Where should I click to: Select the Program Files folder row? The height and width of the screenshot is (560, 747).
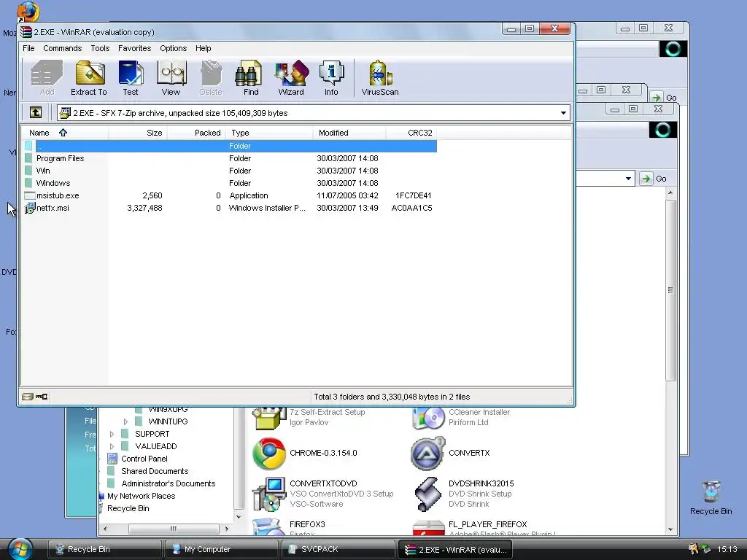pyautogui.click(x=229, y=158)
